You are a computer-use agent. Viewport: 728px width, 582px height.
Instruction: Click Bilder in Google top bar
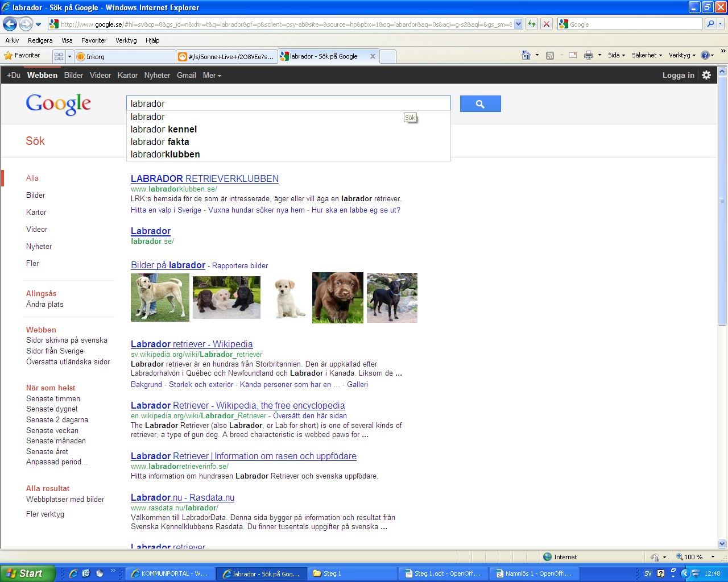pos(73,75)
